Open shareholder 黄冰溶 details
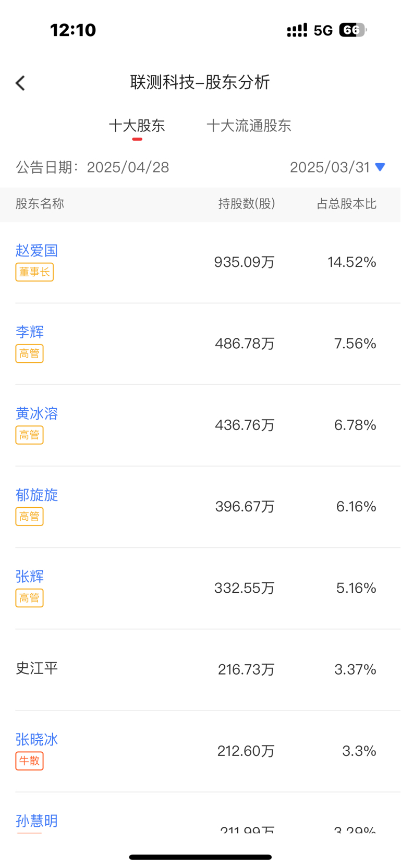 pos(37,413)
